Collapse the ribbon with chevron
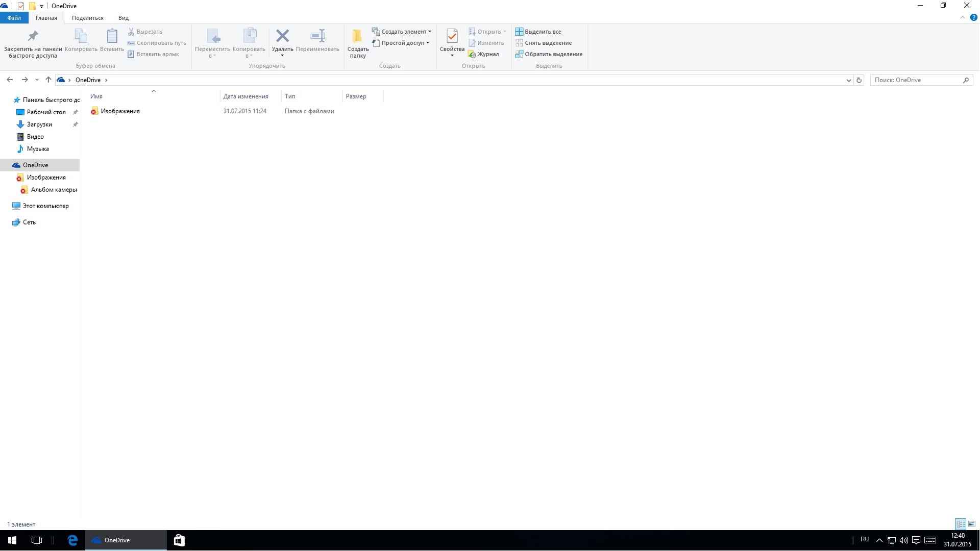The image size is (980, 551). [x=963, y=17]
